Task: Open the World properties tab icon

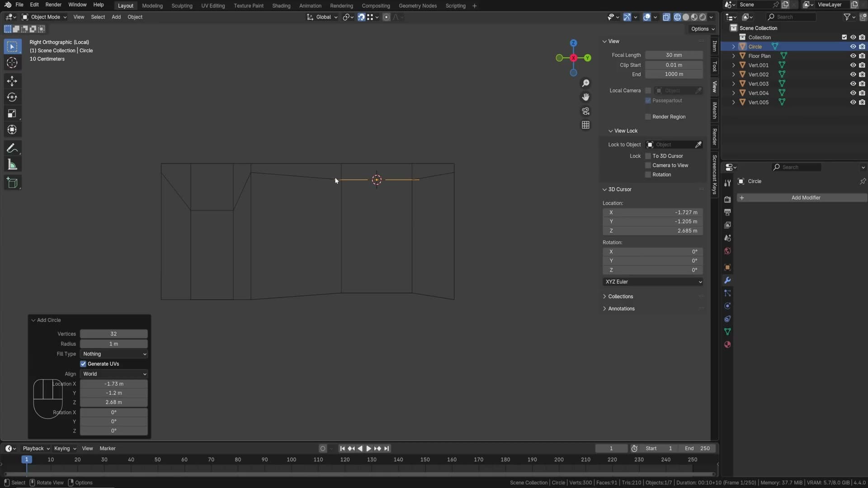Action: 727,251
